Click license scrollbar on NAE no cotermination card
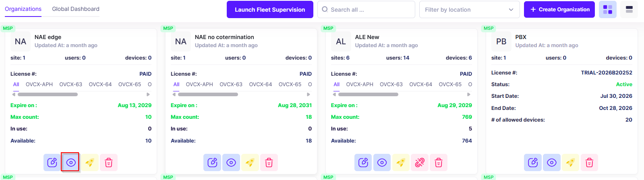 coord(208,95)
